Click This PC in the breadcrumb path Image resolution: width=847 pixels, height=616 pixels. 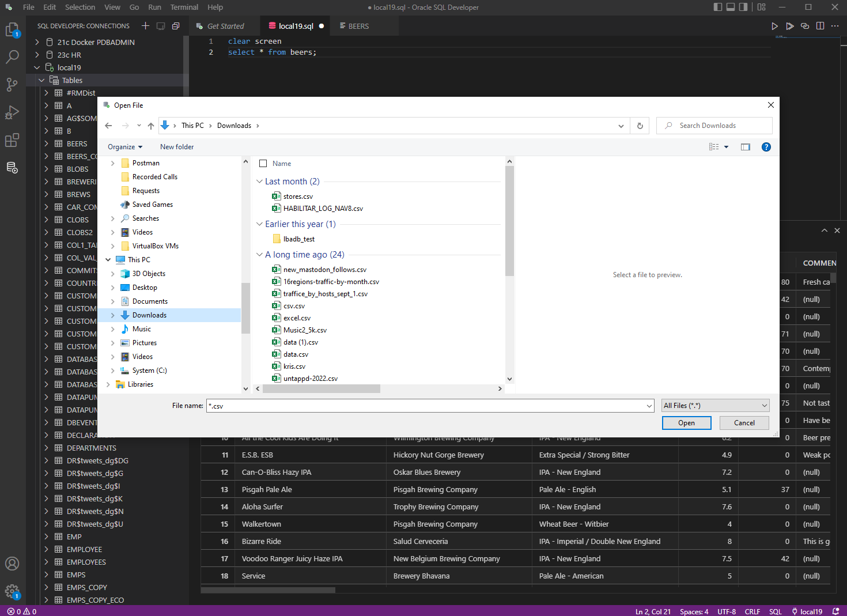(192, 126)
